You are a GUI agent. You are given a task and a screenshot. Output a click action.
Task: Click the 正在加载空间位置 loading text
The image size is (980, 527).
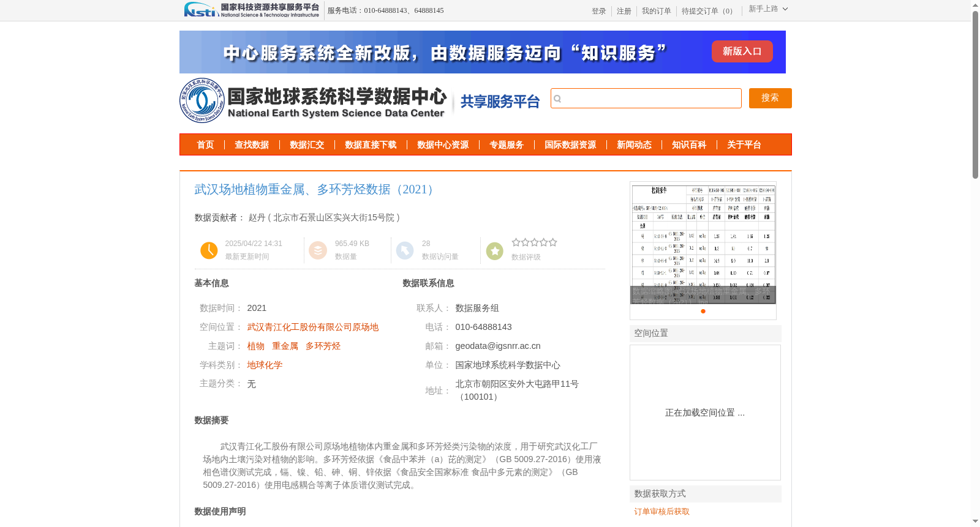[705, 413]
